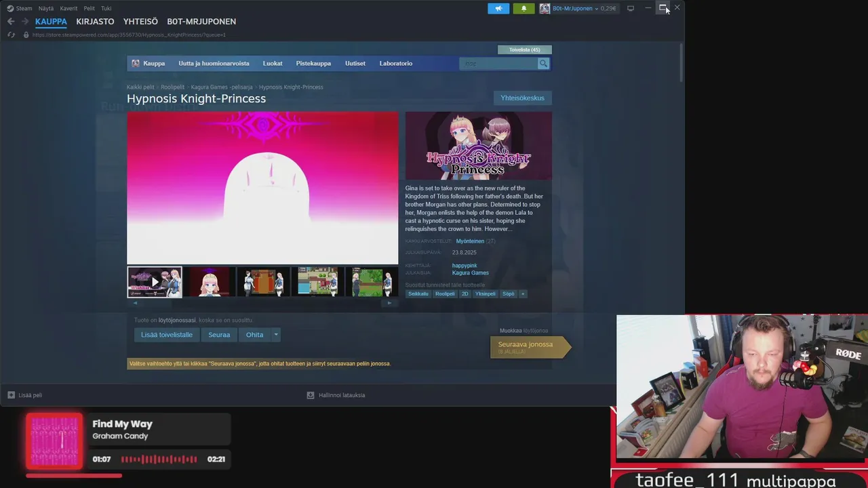Focus the store search field

point(498,64)
